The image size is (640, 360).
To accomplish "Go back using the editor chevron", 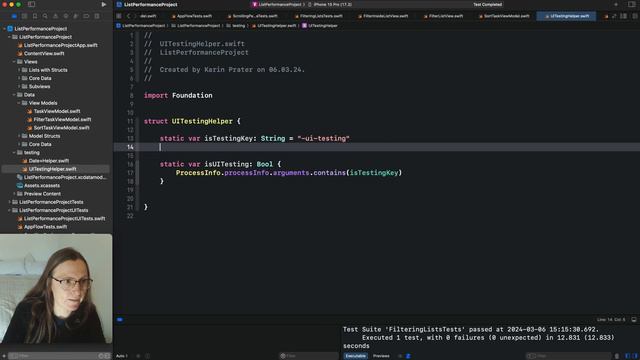I will tap(128, 16).
